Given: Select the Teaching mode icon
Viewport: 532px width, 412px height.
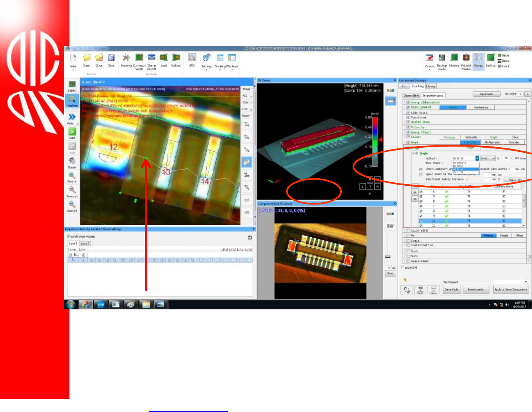Looking at the screenshot, I should tap(72, 101).
